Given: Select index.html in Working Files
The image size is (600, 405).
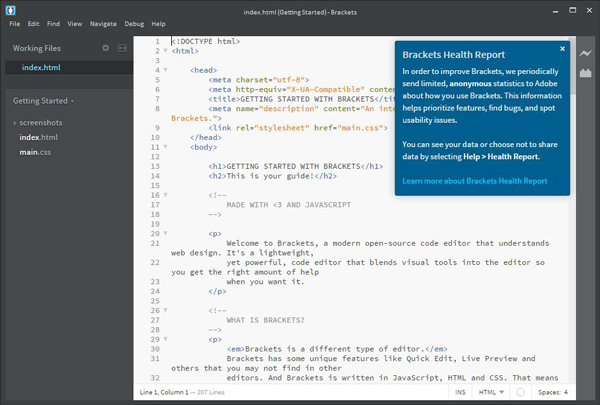Looking at the screenshot, I should 69,67.
